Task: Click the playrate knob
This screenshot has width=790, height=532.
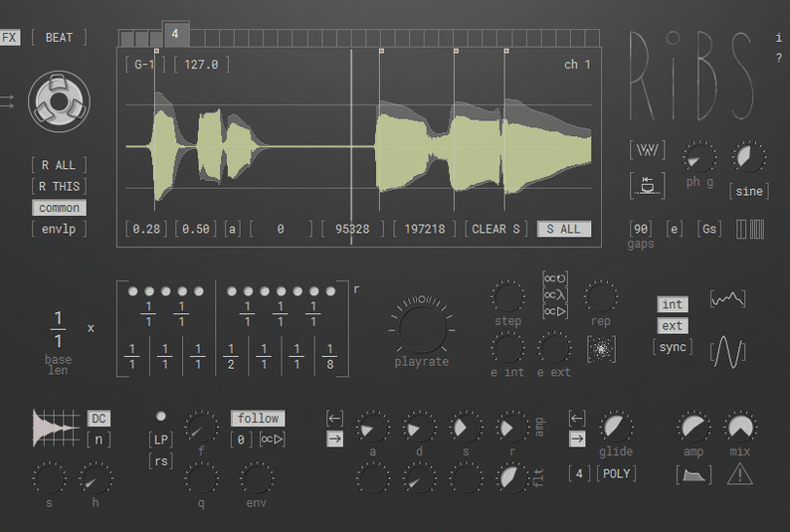Action: pos(422,329)
